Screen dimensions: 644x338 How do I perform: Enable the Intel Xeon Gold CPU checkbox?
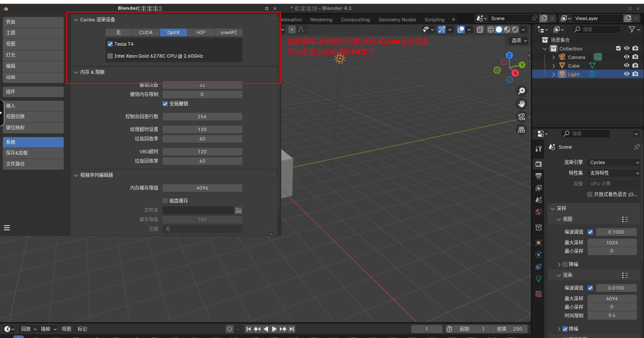tap(110, 56)
